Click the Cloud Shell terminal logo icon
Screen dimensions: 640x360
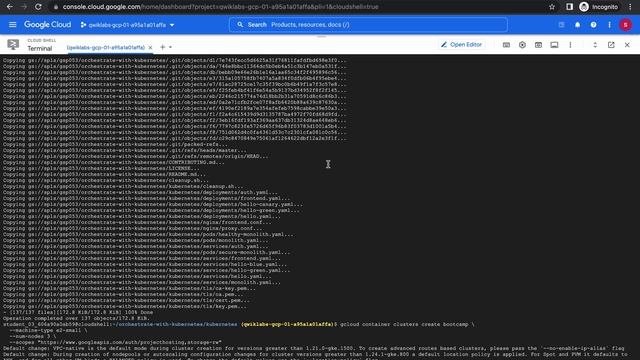click(13, 44)
